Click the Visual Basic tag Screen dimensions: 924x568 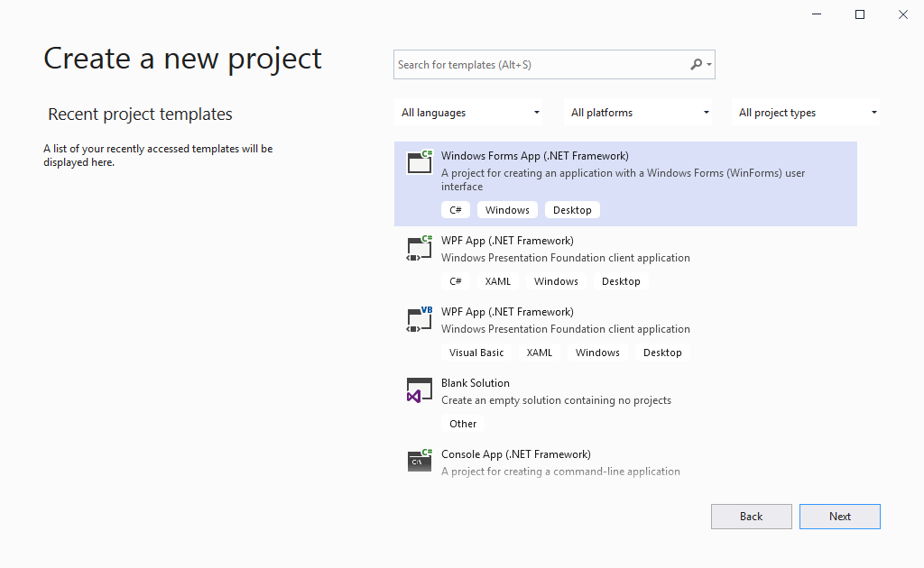(476, 353)
